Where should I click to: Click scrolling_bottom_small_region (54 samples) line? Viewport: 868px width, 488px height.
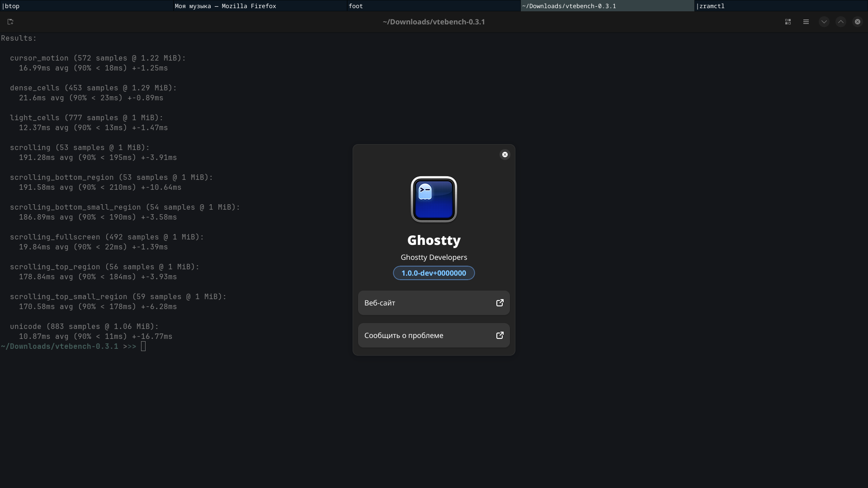pos(125,207)
